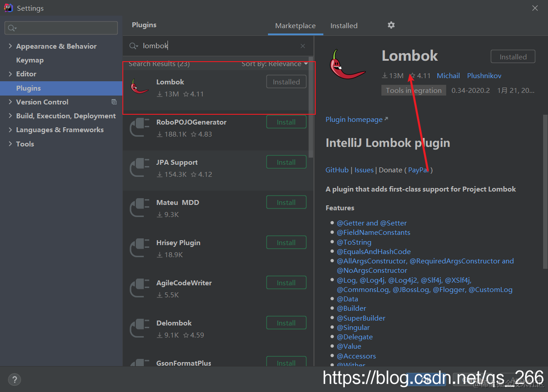Click the Installed button in Lombok list row
Viewport: 548px width, 392px height.
(x=286, y=82)
